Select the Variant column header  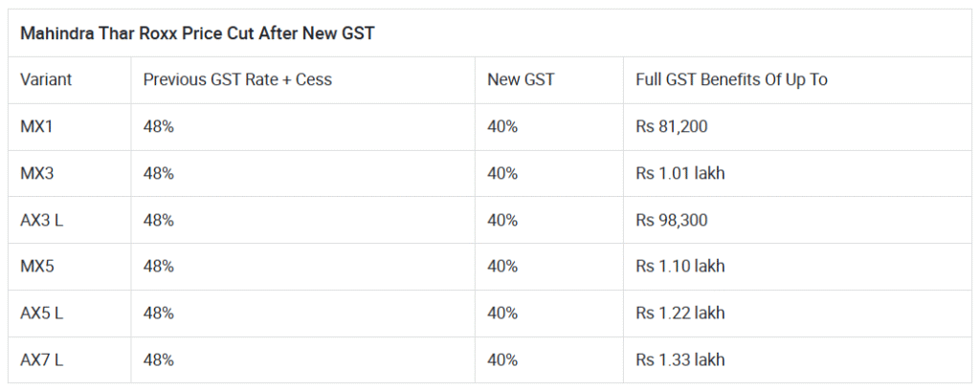click(46, 80)
